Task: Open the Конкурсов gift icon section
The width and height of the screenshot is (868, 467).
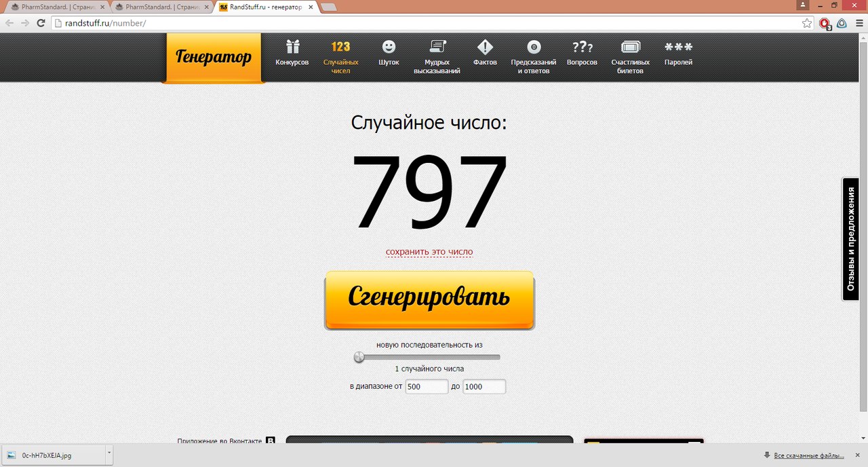Action: point(292,48)
